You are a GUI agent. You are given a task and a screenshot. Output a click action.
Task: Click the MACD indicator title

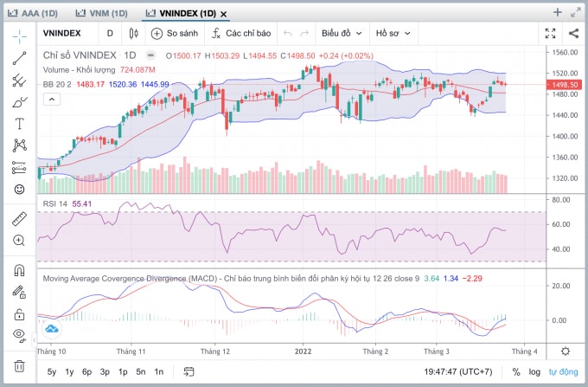(x=231, y=279)
